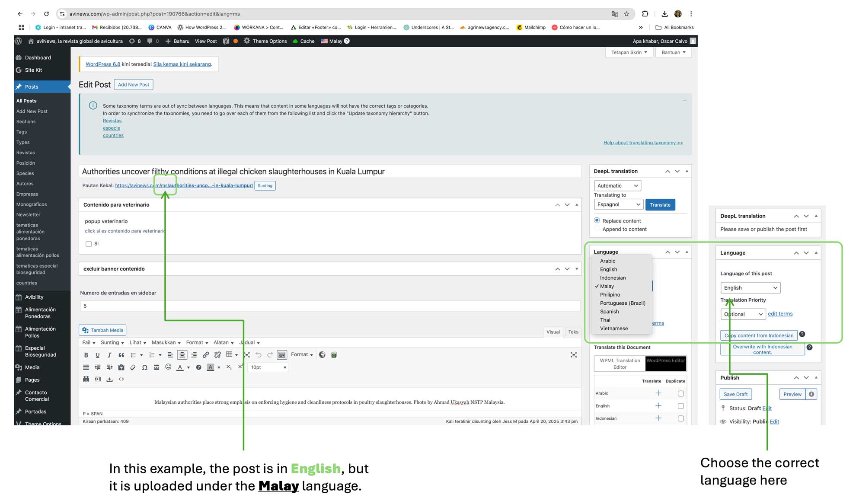856x504 pixels.
Task: Open the Espagnol target language dropdown
Action: click(618, 204)
